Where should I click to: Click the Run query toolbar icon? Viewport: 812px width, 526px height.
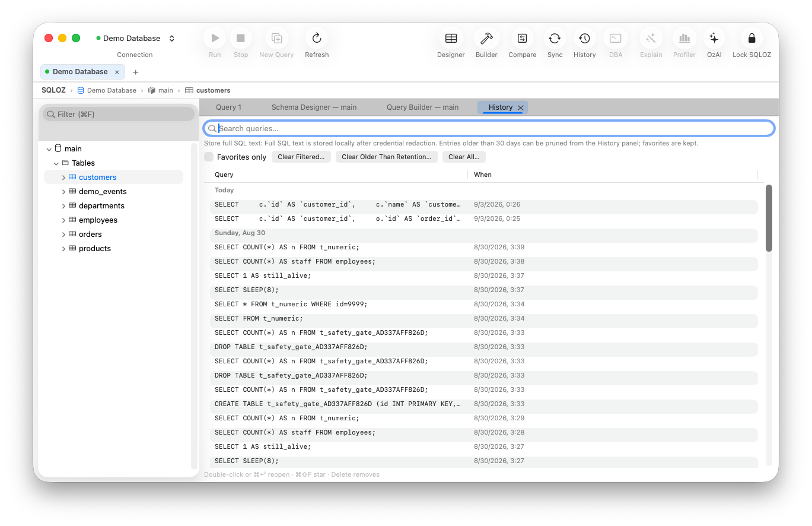click(215, 39)
